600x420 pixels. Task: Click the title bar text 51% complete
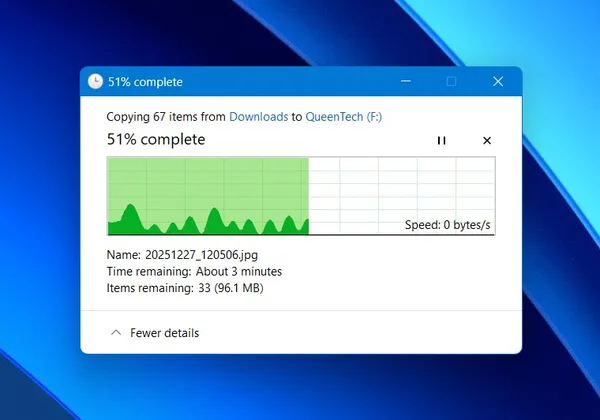pos(145,82)
